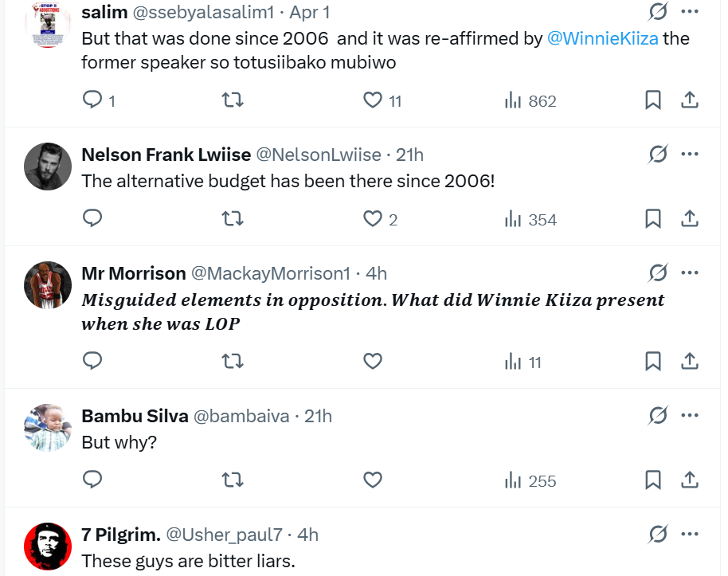The image size is (728, 576).
Task: Expand more menu on 7 Pilgrim's tweet
Action: point(690,534)
